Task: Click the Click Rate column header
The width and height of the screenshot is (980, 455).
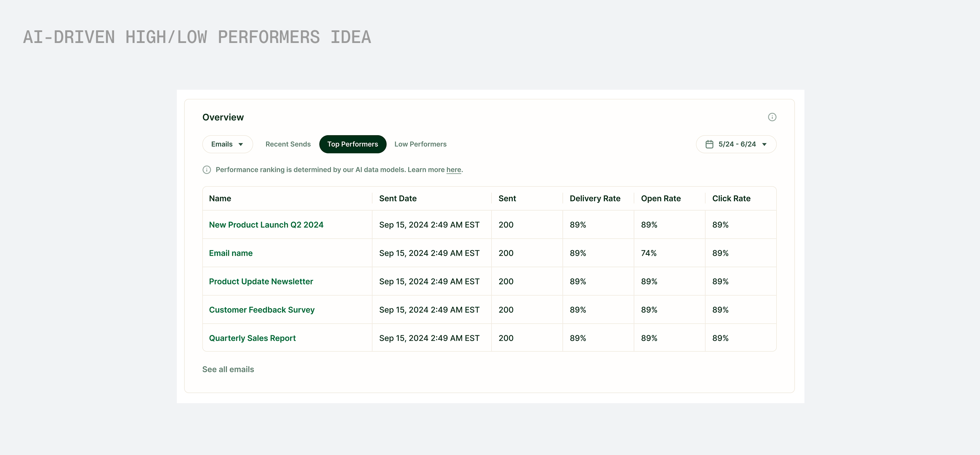Action: coord(731,198)
